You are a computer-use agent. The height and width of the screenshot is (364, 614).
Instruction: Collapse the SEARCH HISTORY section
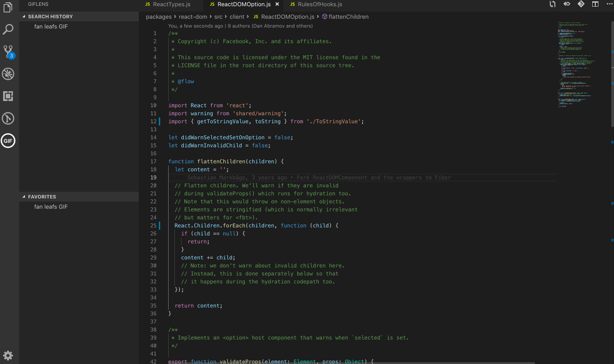[x=79, y=16]
